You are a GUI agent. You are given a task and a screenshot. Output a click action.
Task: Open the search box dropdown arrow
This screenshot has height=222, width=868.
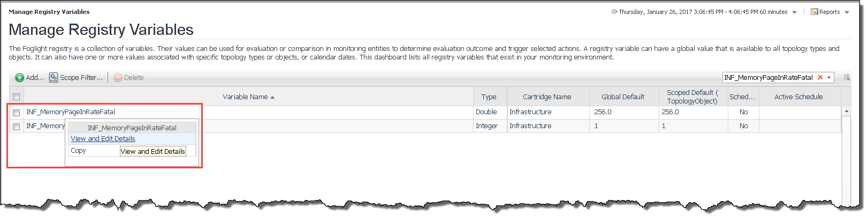[x=829, y=78]
